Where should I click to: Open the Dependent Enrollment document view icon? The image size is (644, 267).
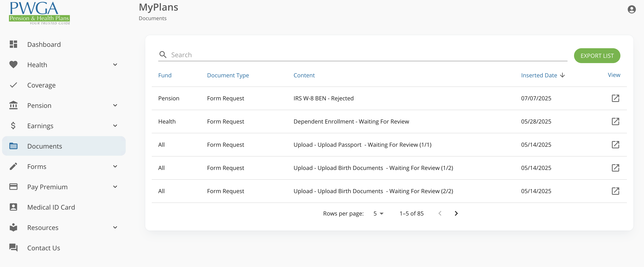click(615, 121)
